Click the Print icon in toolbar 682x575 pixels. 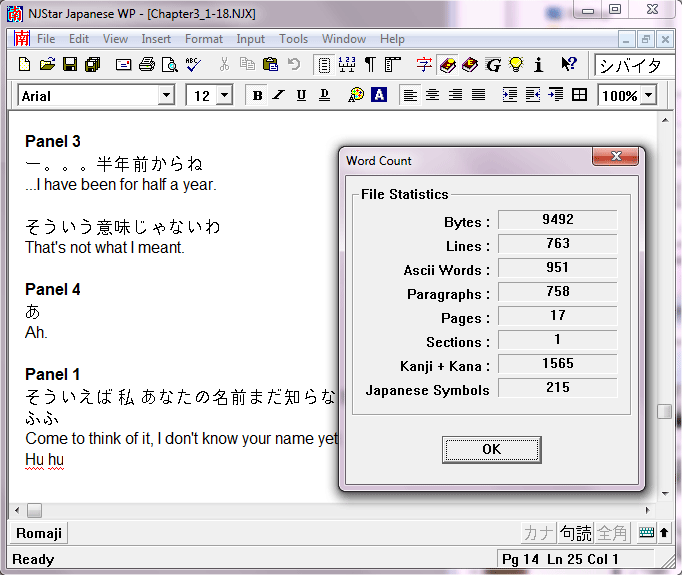pos(147,65)
